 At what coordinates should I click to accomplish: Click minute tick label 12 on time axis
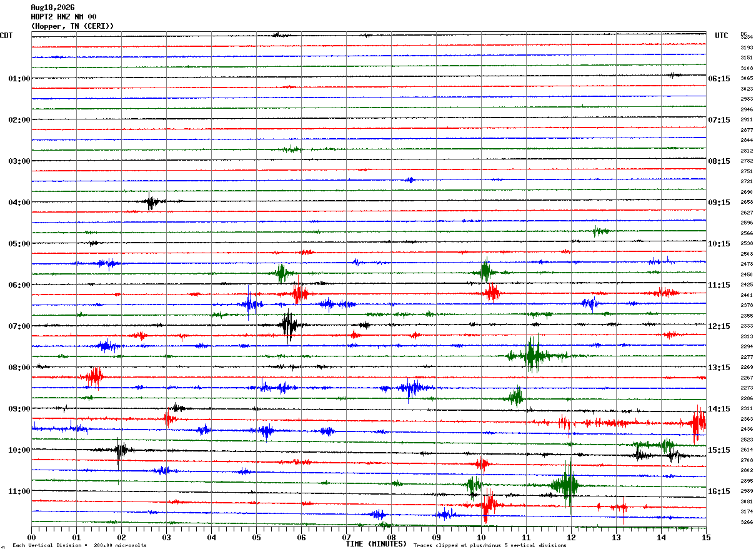(571, 537)
